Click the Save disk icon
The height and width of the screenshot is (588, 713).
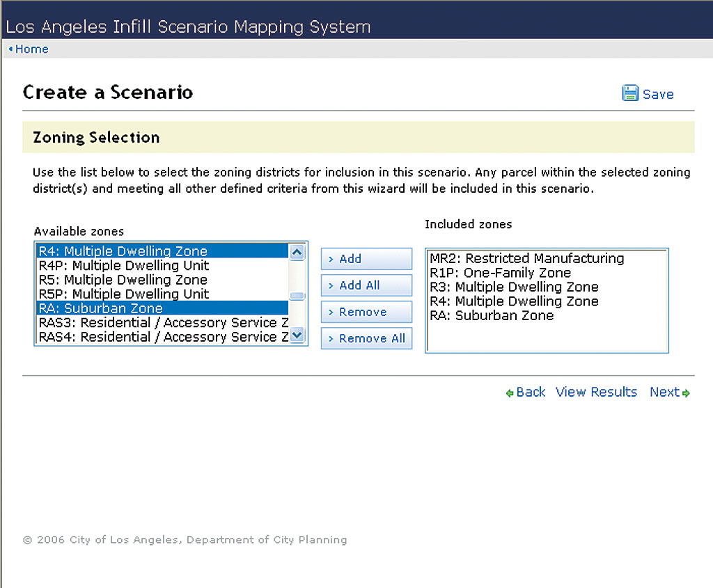click(x=630, y=93)
